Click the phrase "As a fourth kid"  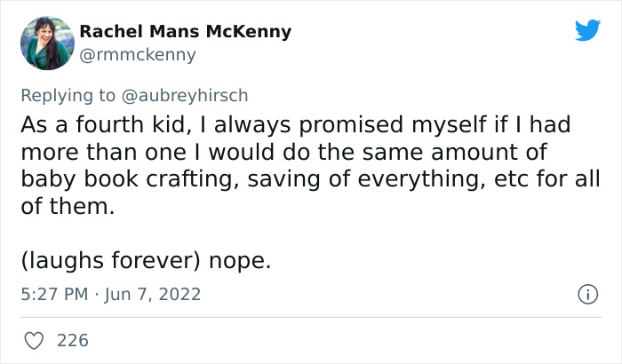(86, 124)
